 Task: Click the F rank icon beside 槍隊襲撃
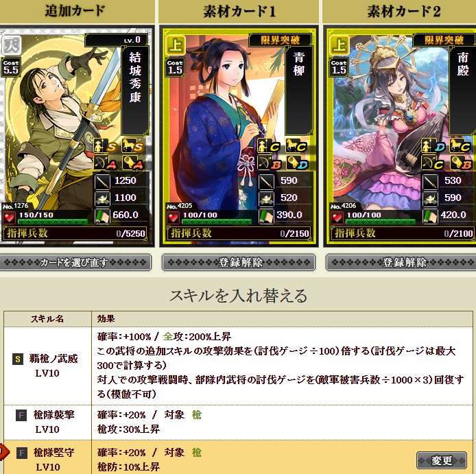point(21,415)
